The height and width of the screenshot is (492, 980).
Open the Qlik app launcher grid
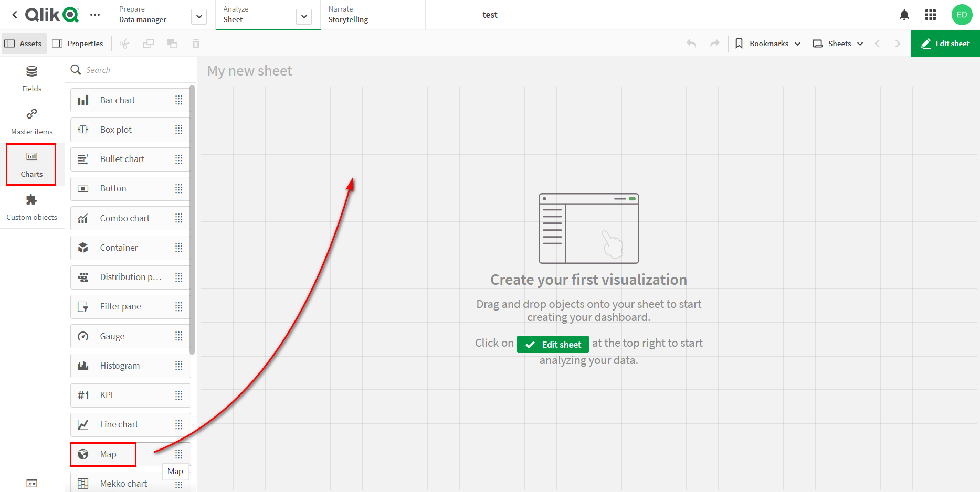tap(930, 15)
